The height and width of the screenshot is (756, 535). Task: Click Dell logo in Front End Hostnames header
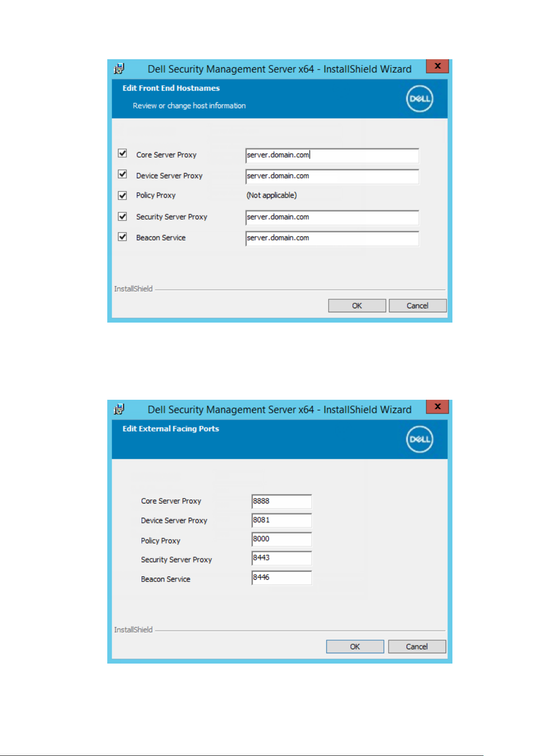(420, 99)
